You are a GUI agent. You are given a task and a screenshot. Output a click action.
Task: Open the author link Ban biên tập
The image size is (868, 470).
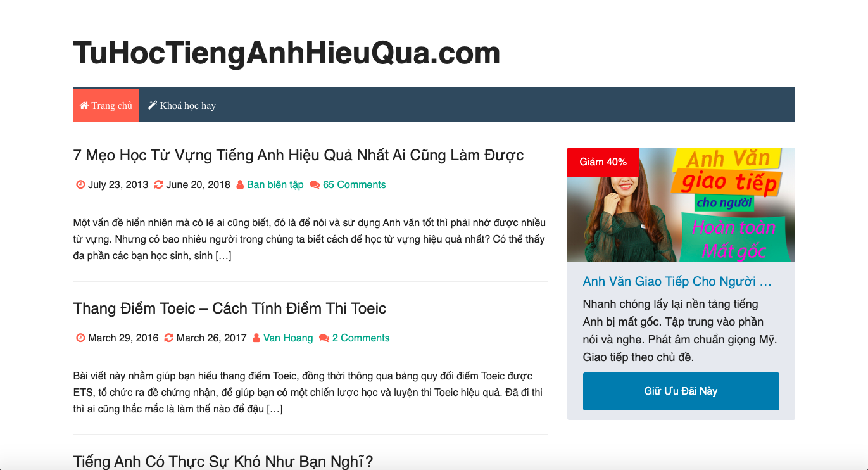click(x=275, y=185)
